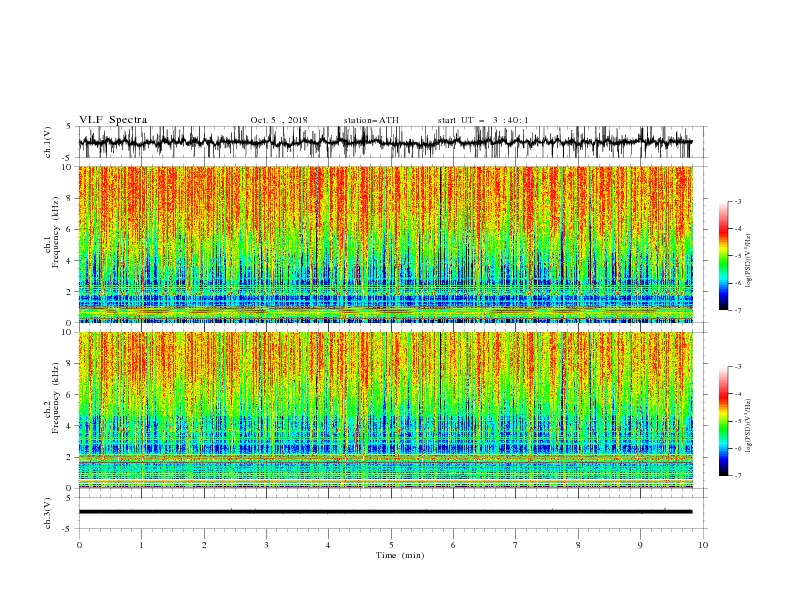Click the "start UT = 3:40:1" text
Screen dimensions: 792x612
483,120
